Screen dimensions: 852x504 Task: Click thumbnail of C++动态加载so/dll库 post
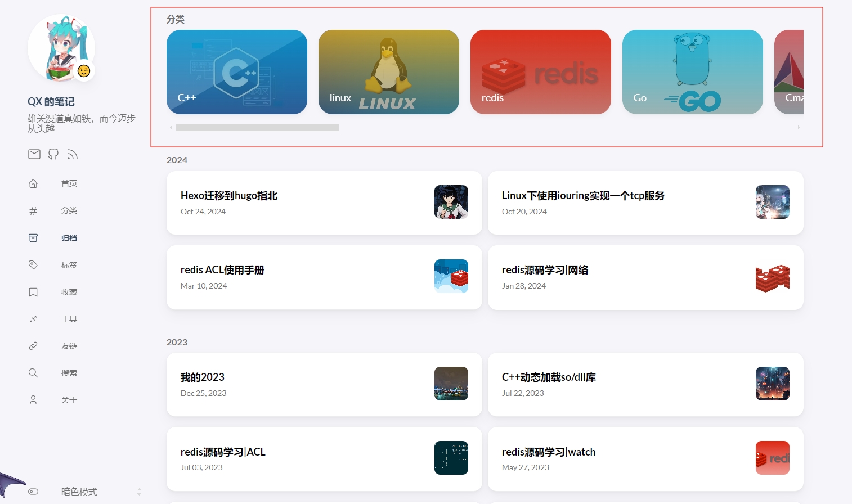[773, 384]
